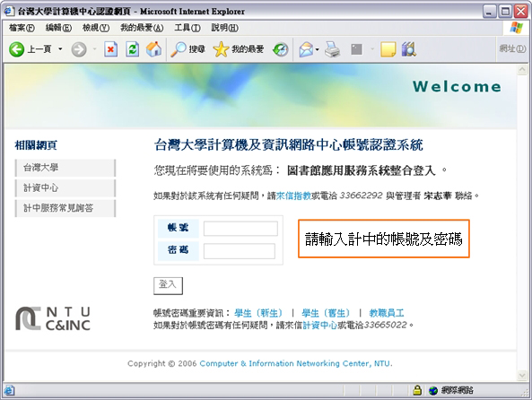Click the 網址(D) address bar label
Viewport: 532px width, 400px height.
click(512, 48)
